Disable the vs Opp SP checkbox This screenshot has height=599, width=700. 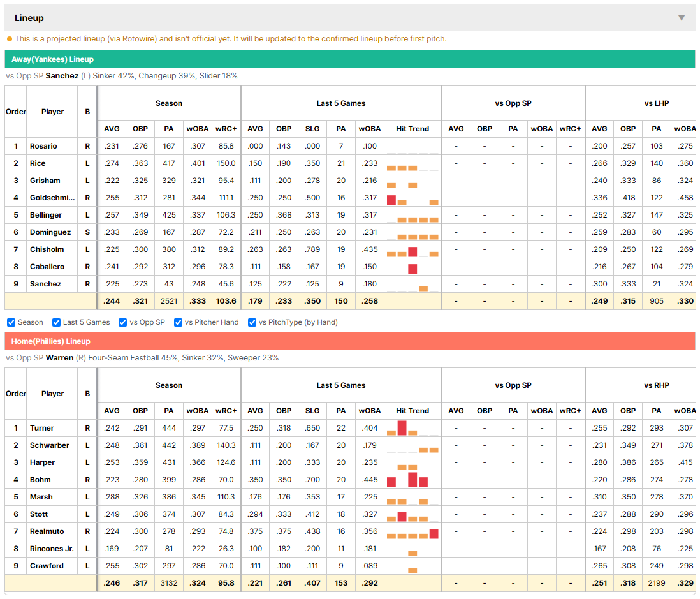[123, 323]
